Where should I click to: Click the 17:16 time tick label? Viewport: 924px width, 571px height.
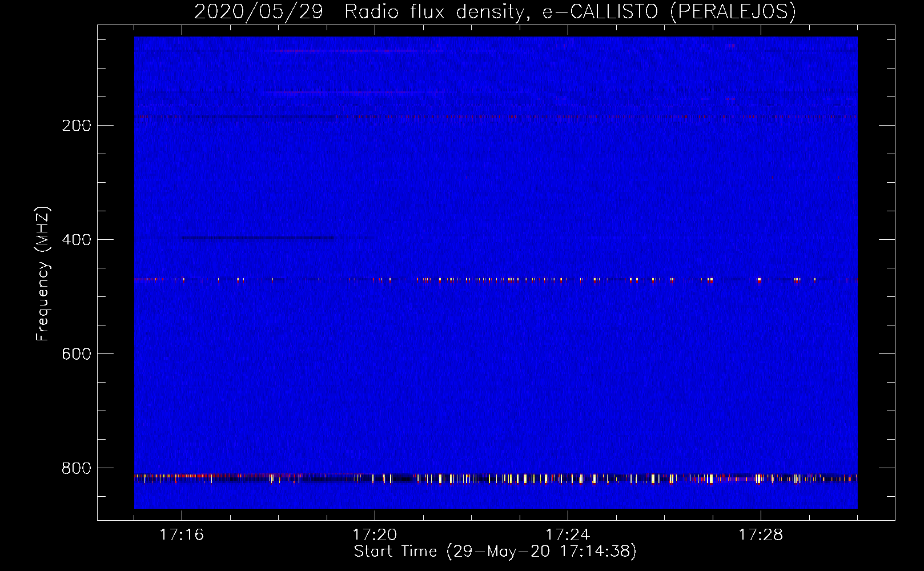click(x=182, y=534)
